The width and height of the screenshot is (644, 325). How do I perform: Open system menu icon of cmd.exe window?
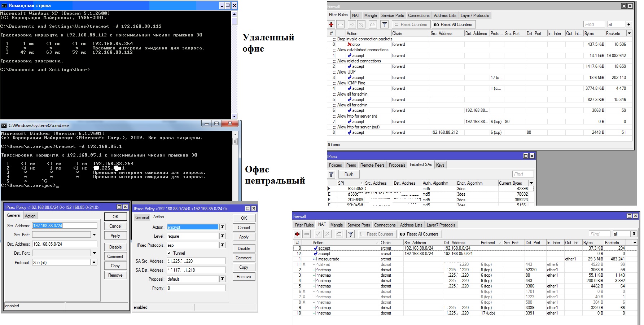click(x=4, y=126)
